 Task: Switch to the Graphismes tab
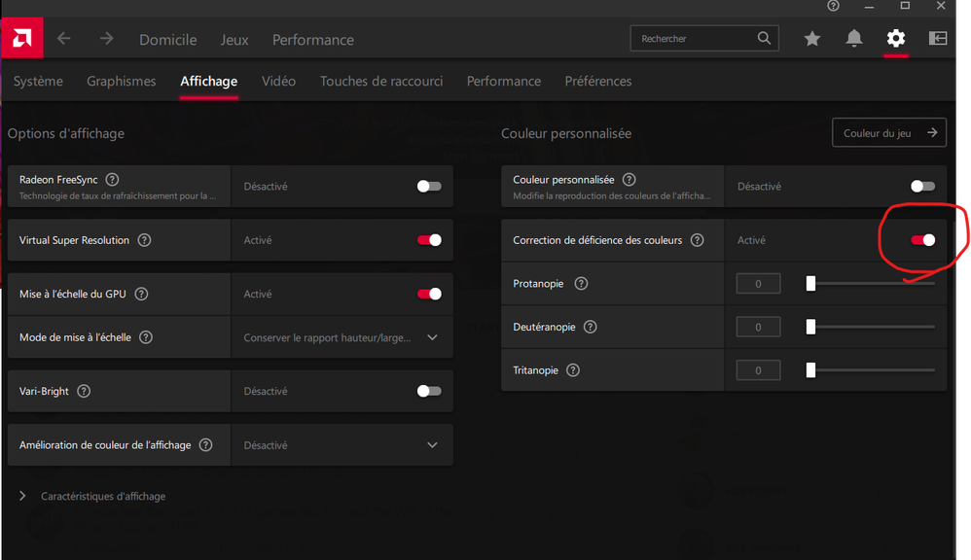pyautogui.click(x=122, y=81)
